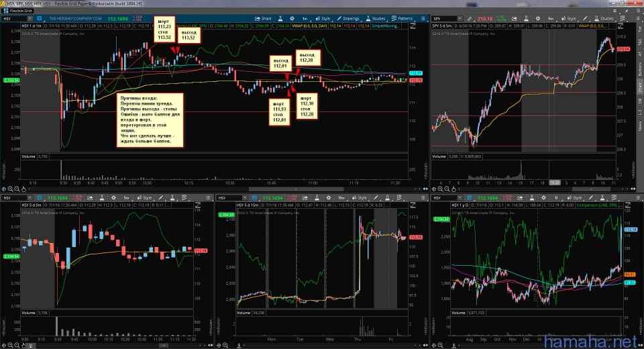This screenshot has width=644, height=349.
Task: Click blue link color icon on HSY 1m chart
Action: click(40, 19)
